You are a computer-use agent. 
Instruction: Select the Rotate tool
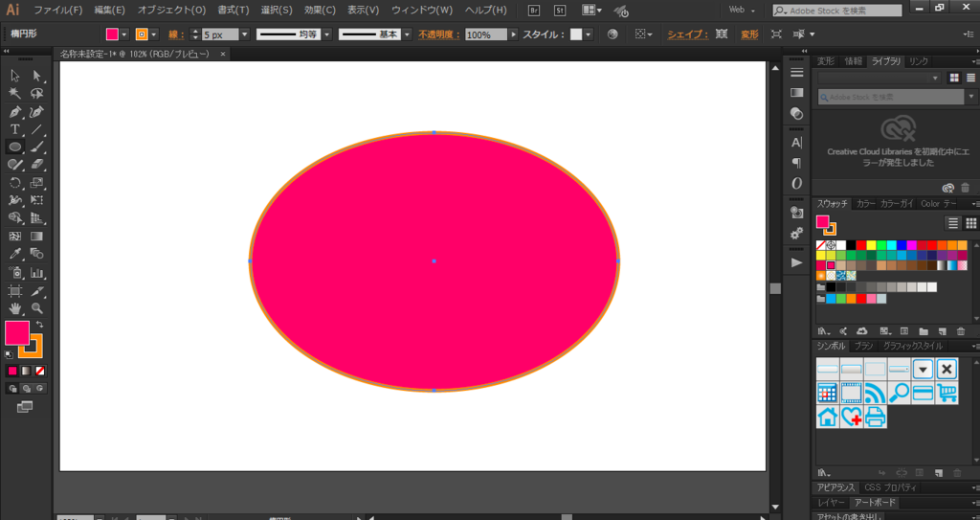15,183
